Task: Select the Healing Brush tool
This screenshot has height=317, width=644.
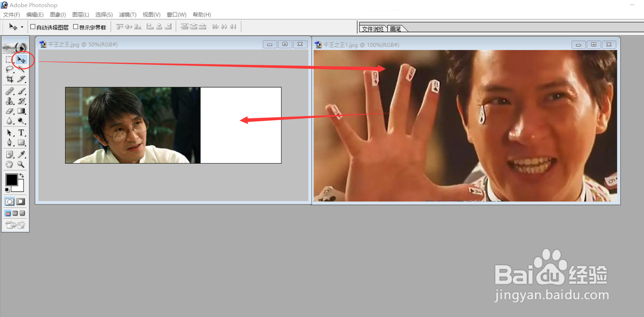Action: click(9, 91)
